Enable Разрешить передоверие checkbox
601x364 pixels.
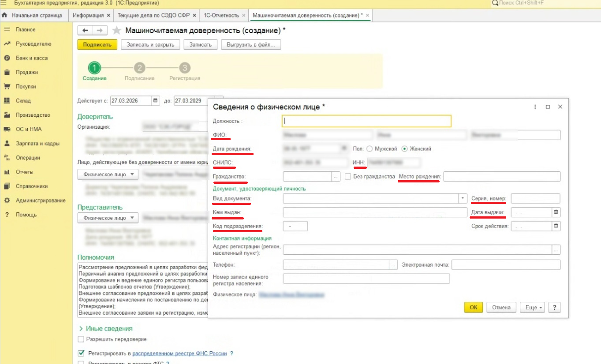pos(80,339)
